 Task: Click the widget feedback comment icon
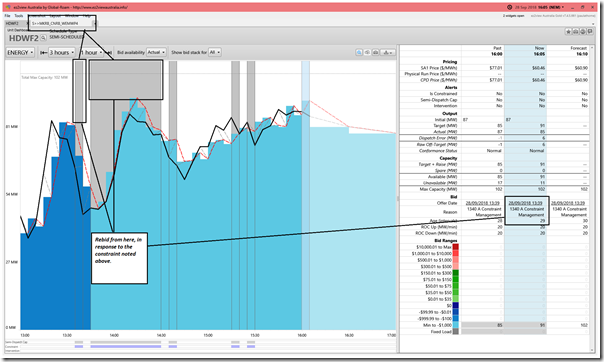point(590,32)
